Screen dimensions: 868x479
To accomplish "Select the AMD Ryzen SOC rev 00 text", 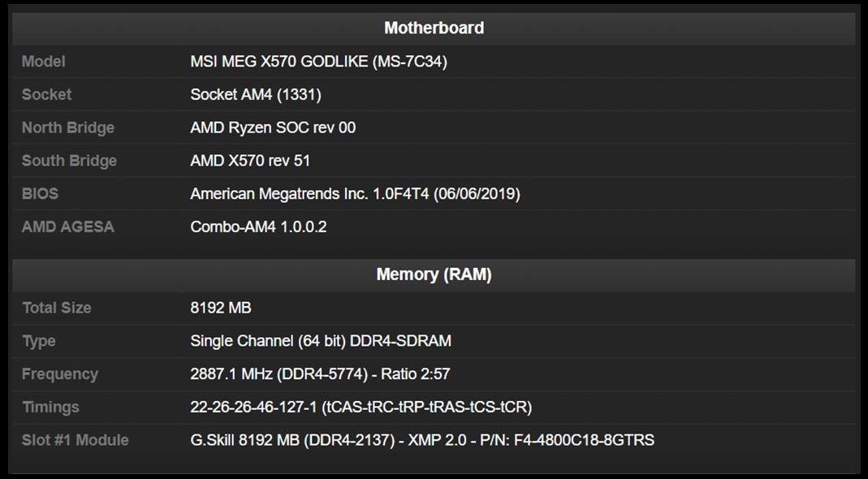I will [x=273, y=127].
